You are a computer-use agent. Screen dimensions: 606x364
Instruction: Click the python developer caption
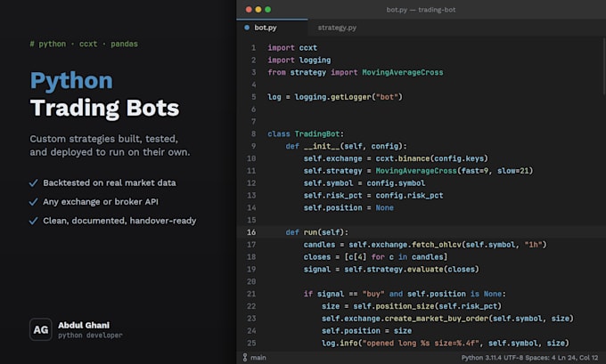[90, 335]
